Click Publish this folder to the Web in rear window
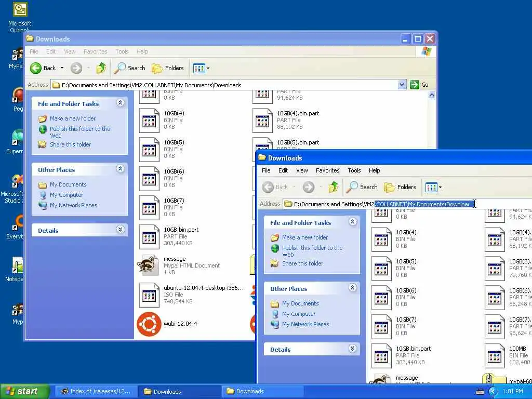Image resolution: width=532 pixels, height=399 pixels. pyautogui.click(x=79, y=132)
